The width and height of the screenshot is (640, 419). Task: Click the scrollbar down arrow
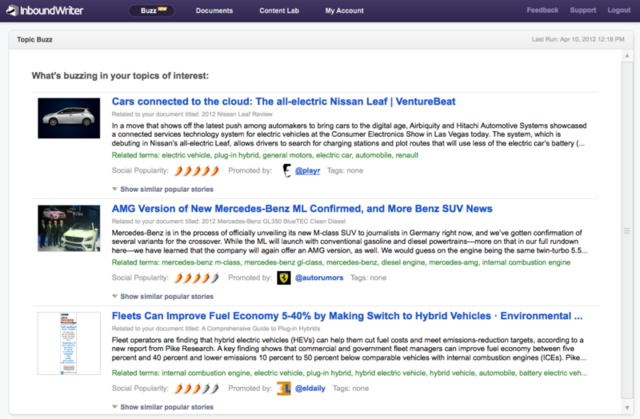[x=627, y=408]
